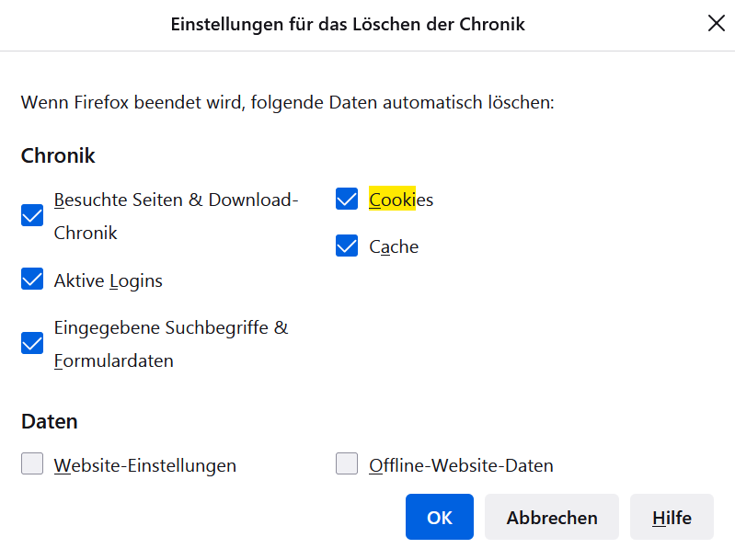The width and height of the screenshot is (735, 560).
Task: Click the Formulardaten label text
Action: (x=114, y=360)
